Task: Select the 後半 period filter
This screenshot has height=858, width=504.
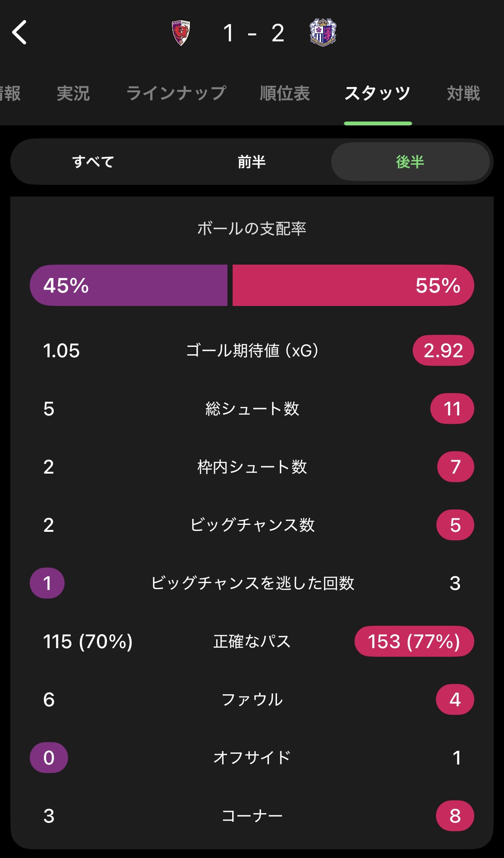Action: pyautogui.click(x=410, y=162)
